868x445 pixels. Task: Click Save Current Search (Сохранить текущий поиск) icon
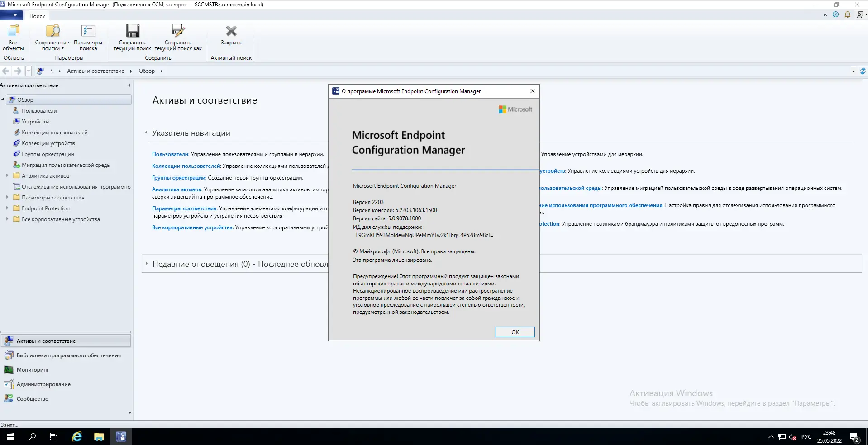(132, 38)
